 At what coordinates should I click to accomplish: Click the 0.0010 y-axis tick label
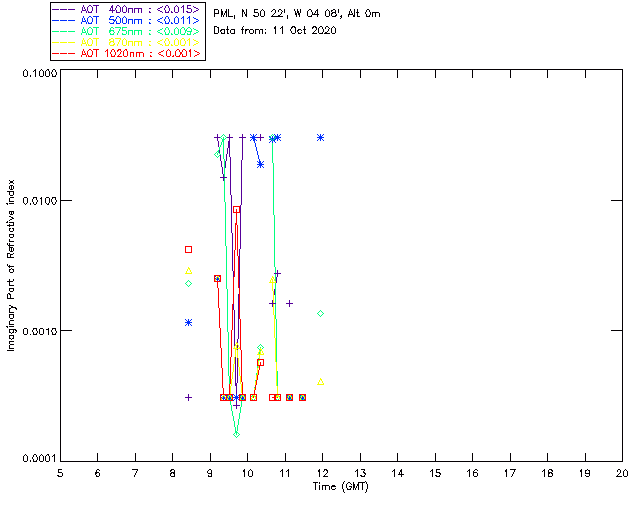[x=39, y=330]
